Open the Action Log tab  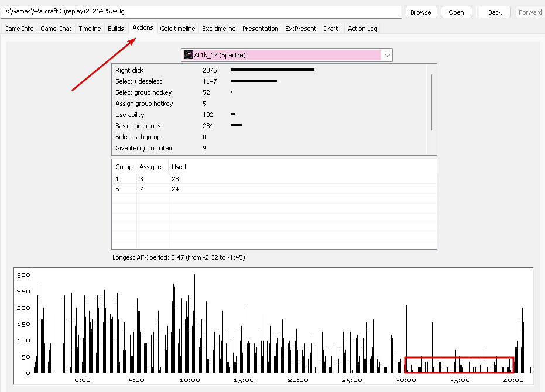point(362,29)
